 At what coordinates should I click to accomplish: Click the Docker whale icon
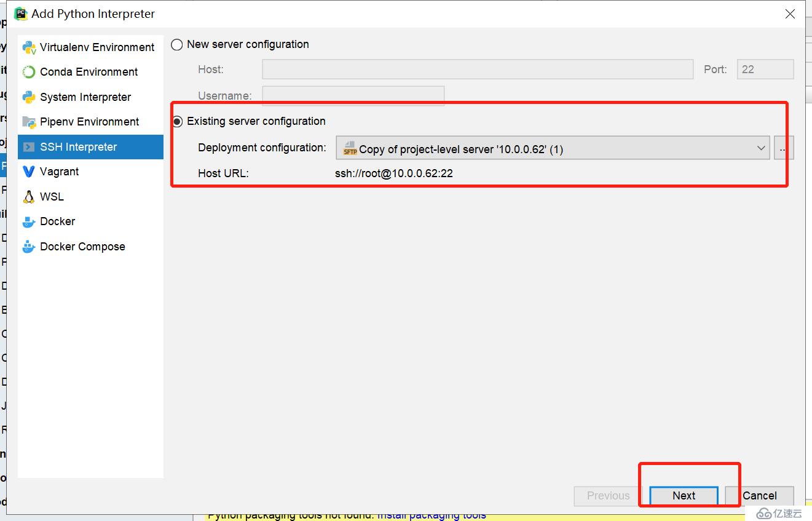point(29,221)
